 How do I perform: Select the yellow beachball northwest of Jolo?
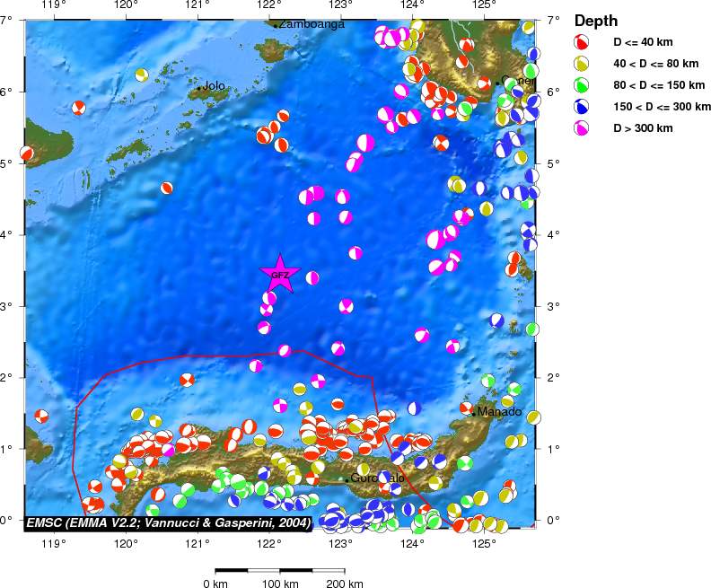click(x=141, y=75)
